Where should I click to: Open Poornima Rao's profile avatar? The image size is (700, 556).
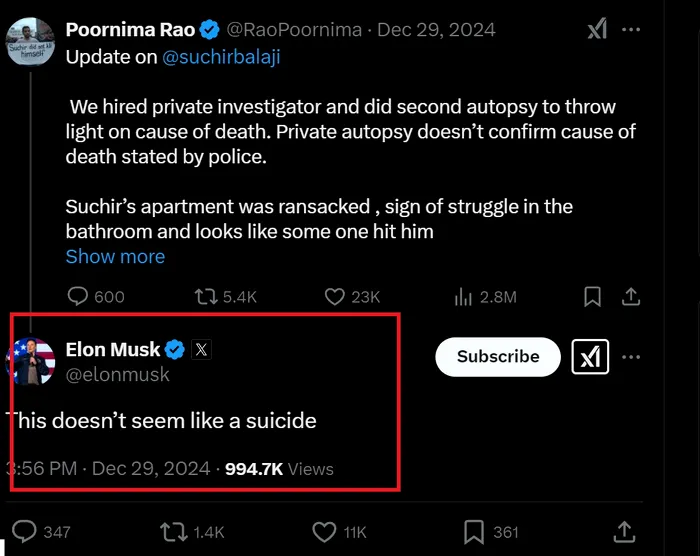tap(30, 42)
